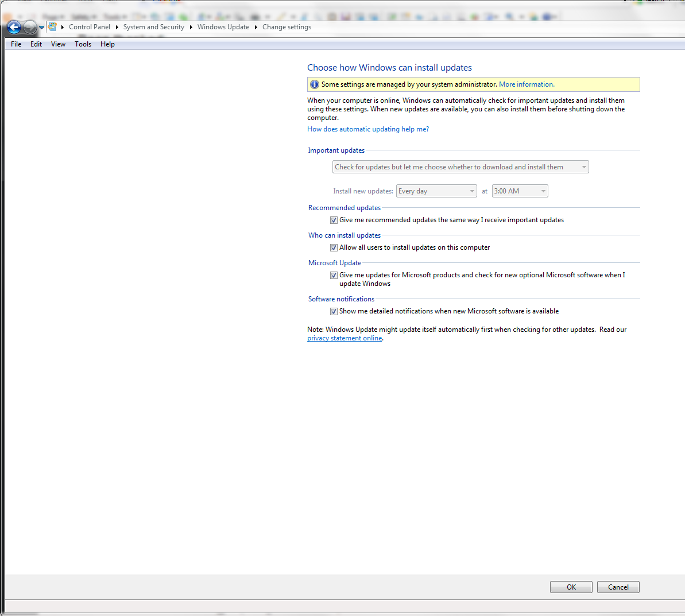Click the Change settings breadcrumb

pos(287,27)
